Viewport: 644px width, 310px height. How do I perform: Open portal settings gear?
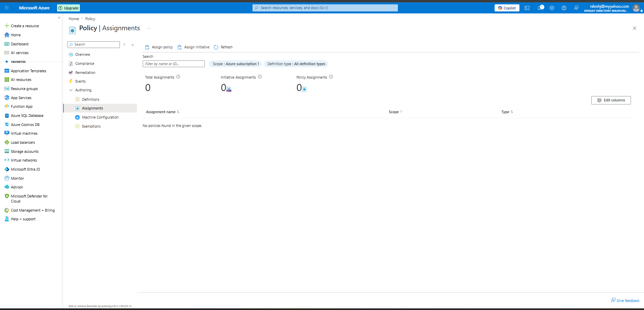pyautogui.click(x=552, y=8)
